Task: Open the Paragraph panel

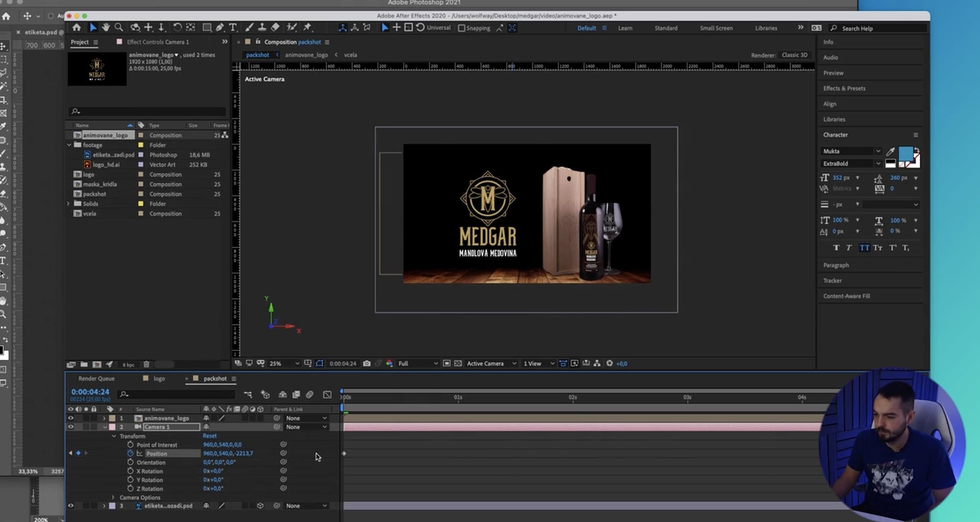Action: pyautogui.click(x=836, y=265)
